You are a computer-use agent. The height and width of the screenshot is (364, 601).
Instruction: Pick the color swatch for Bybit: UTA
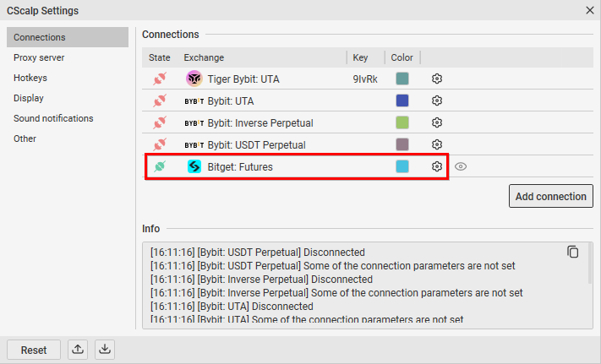coord(402,101)
